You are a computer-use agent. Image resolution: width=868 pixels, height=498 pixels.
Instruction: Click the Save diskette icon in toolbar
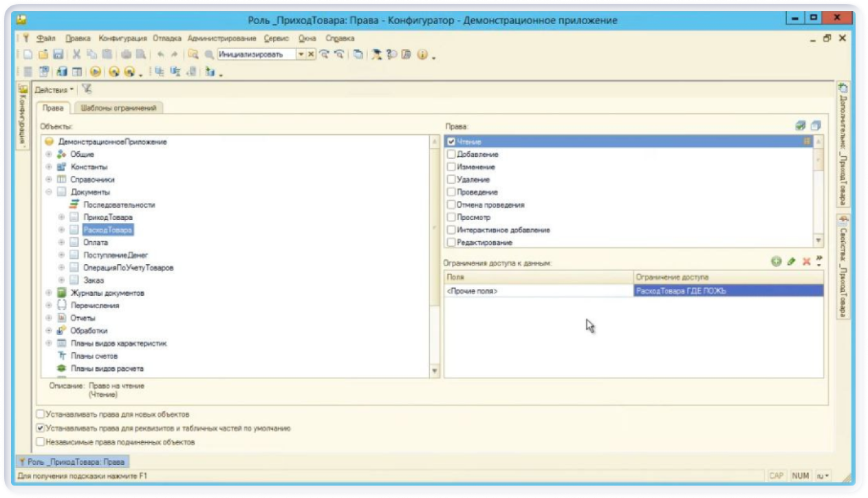58,54
